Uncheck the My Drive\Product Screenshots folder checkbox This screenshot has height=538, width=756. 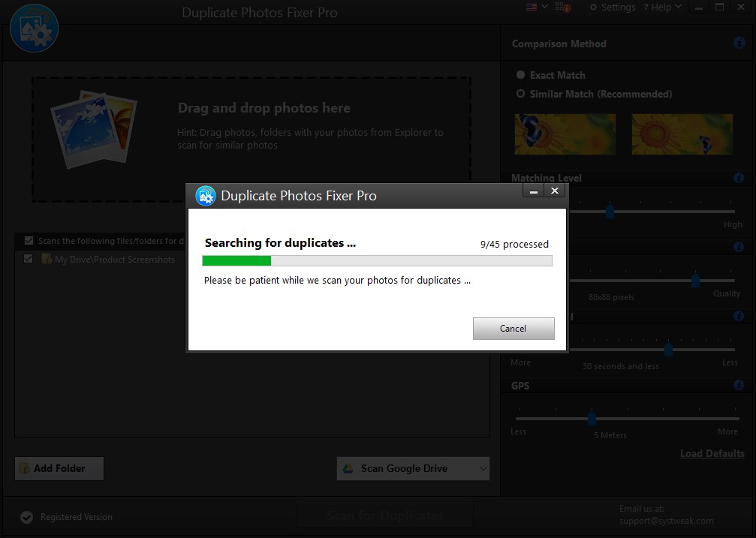[29, 259]
